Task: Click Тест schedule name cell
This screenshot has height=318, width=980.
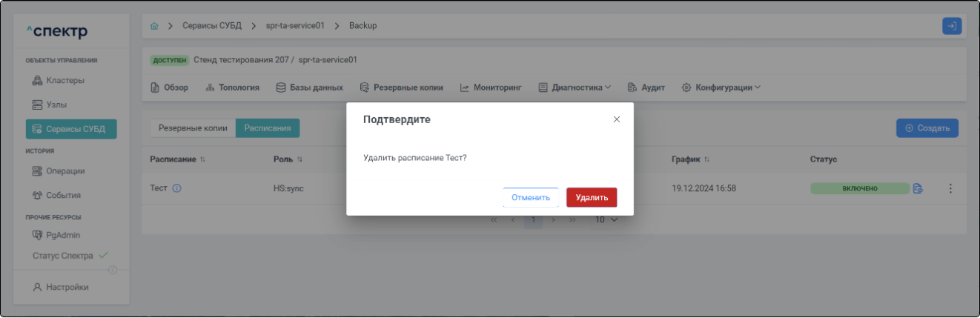Action: pos(159,188)
